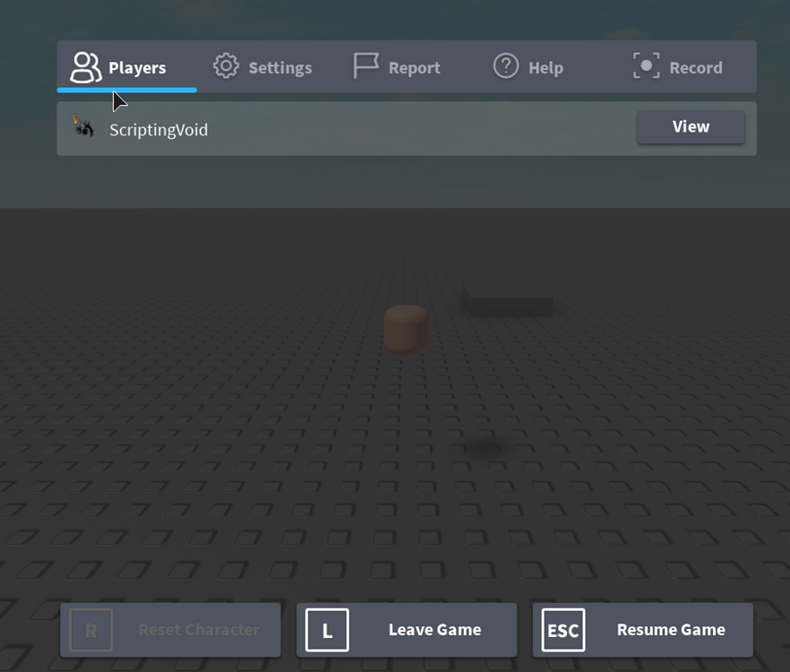Click the R key badge
This screenshot has width=790, height=672.
pos(89,630)
